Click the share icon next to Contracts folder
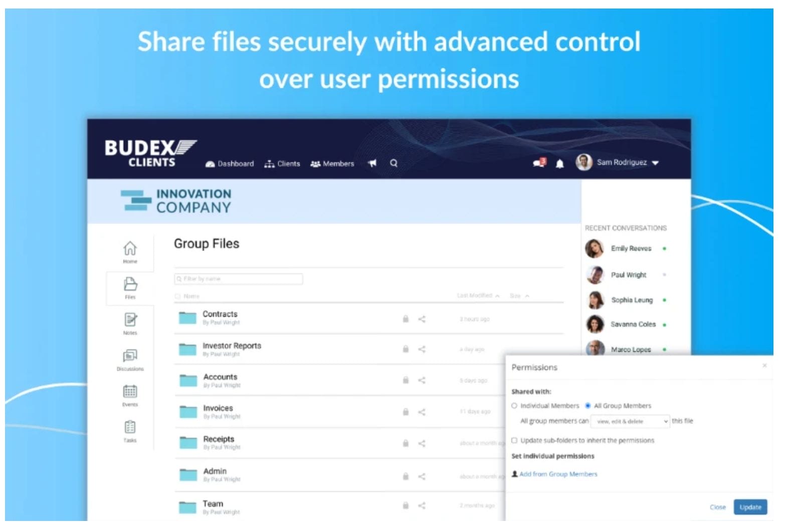Image resolution: width=785 pixels, height=532 pixels. point(422,319)
